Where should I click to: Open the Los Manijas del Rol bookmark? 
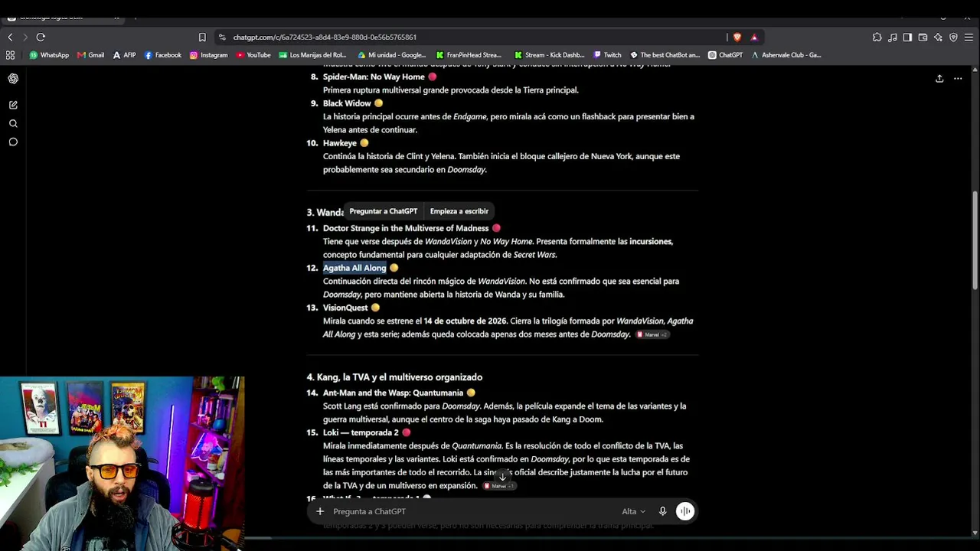313,55
